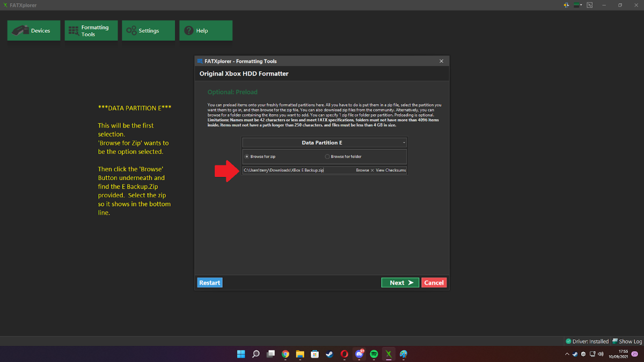The image size is (644, 362).
Task: Open Task View from the taskbar
Action: tap(270, 354)
